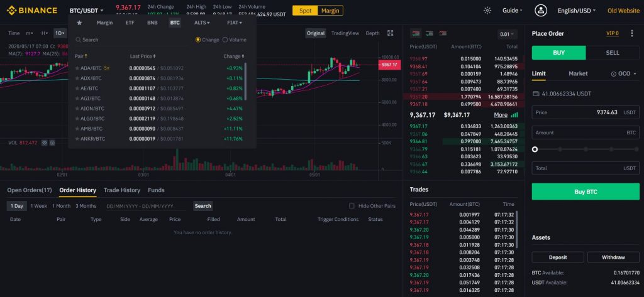
Task: Open the ALTS market dropdown
Action: 202,23
